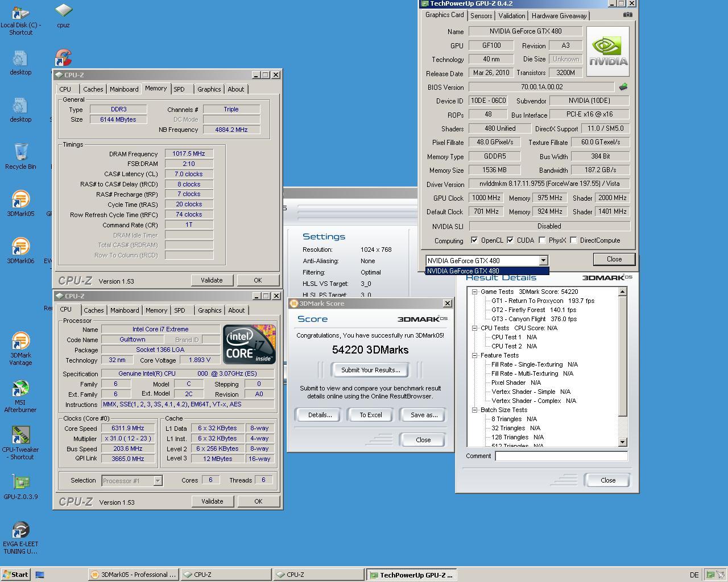Click OK in the lower CPU-Z window
This screenshot has height=582, width=728.
tap(258, 501)
